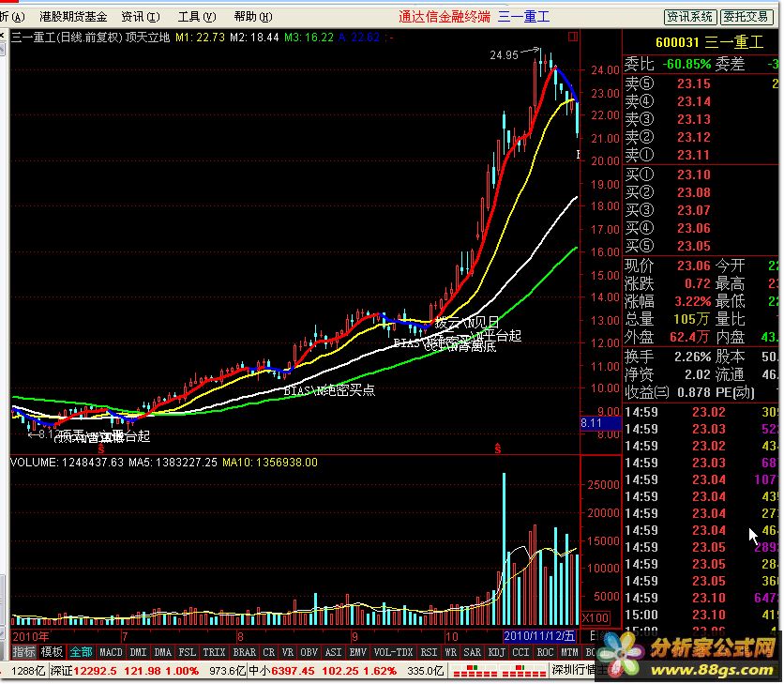Click the stock title 600031 三一重工
784x684 pixels.
click(x=709, y=42)
